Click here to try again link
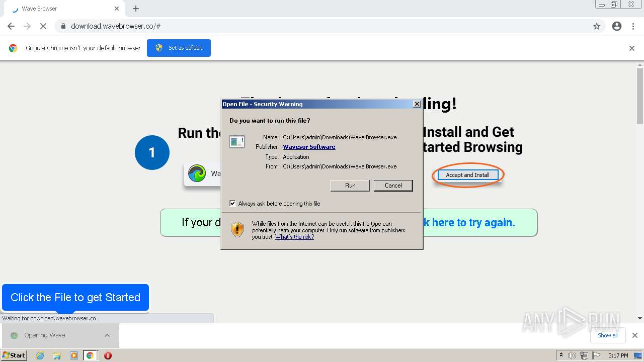Viewport: 644px width, 362px height. point(469,222)
